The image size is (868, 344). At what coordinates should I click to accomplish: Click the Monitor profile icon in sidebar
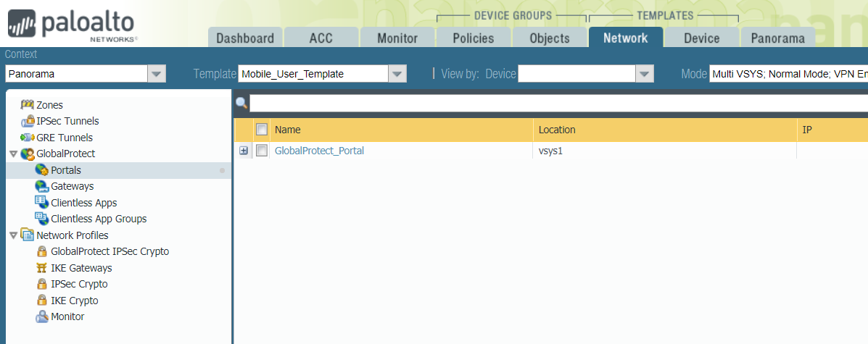[42, 316]
